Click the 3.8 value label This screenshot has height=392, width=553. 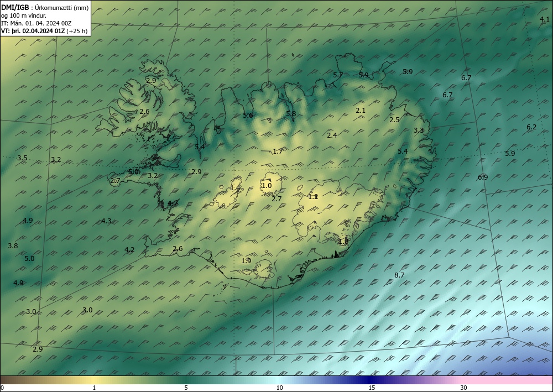(13, 245)
